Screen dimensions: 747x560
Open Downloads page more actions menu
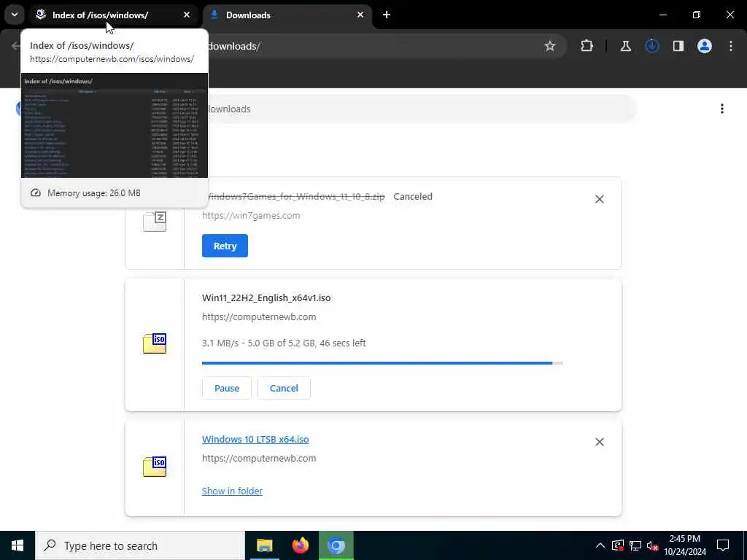[721, 109]
